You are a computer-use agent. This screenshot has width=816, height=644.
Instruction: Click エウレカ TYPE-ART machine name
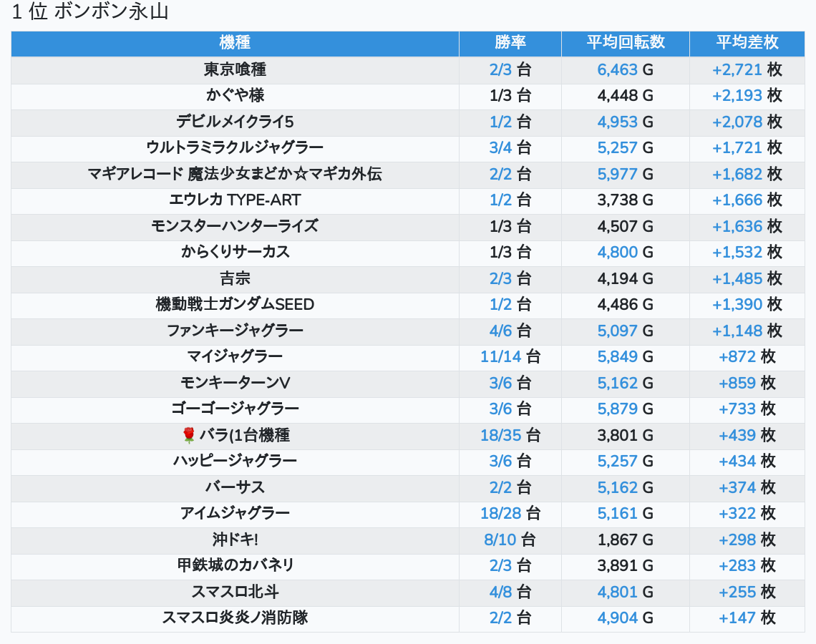(235, 200)
